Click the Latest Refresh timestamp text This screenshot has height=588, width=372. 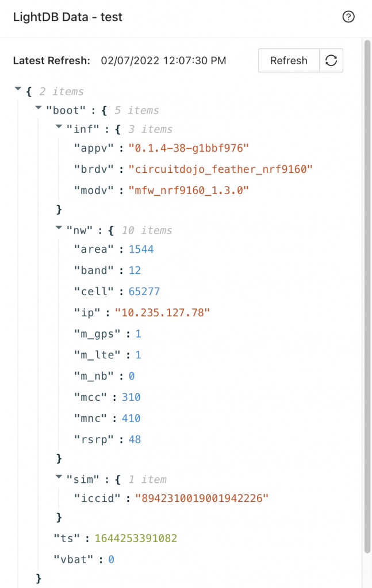point(163,61)
